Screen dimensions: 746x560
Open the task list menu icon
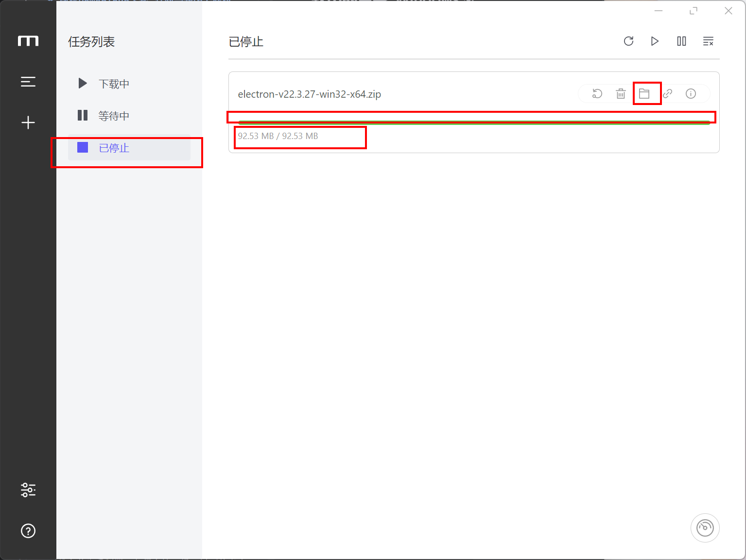tap(28, 82)
